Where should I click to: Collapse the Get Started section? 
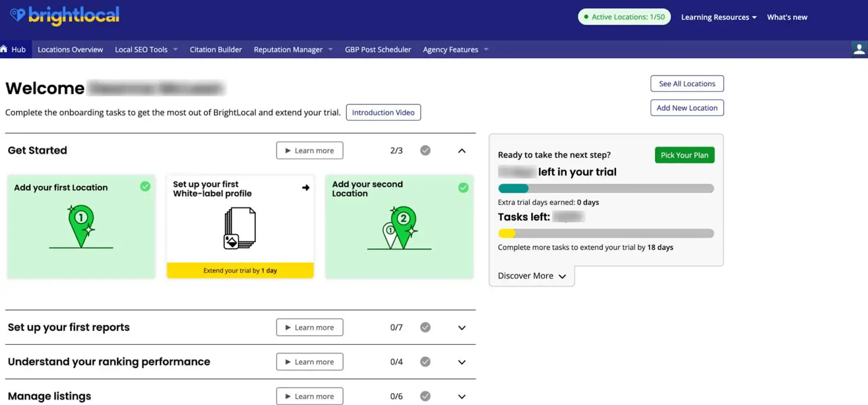coord(462,151)
